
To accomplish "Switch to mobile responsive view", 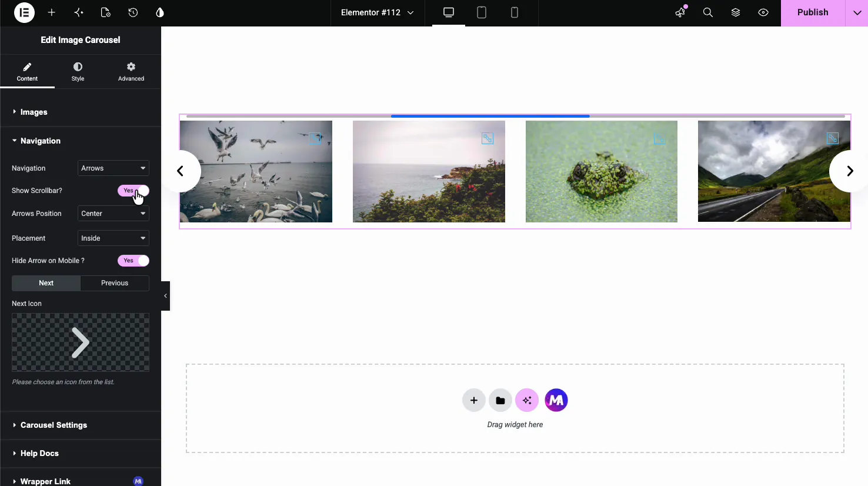I will (x=515, y=12).
